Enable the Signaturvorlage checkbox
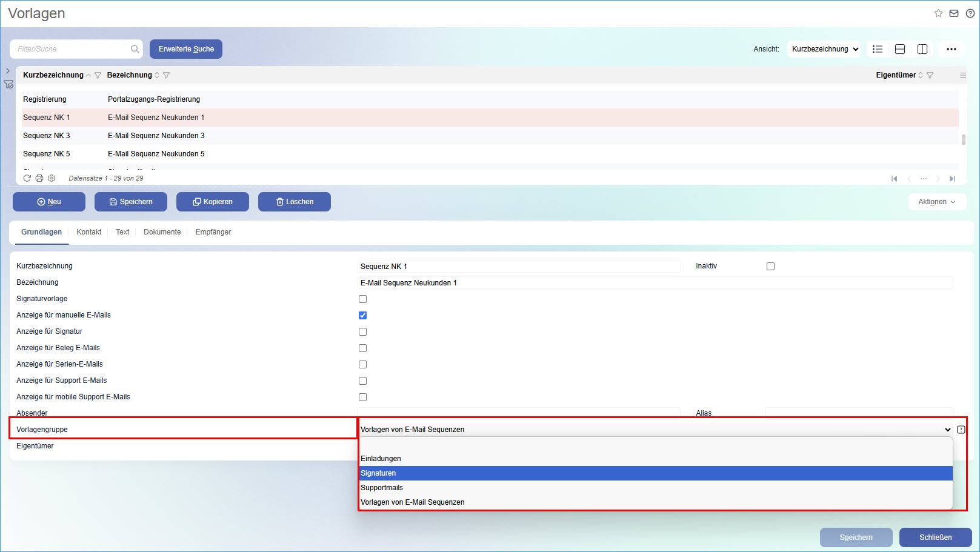 point(362,299)
